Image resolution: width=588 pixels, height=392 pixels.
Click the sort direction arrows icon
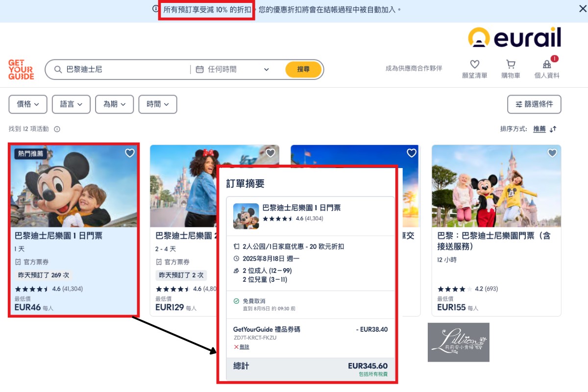(553, 129)
